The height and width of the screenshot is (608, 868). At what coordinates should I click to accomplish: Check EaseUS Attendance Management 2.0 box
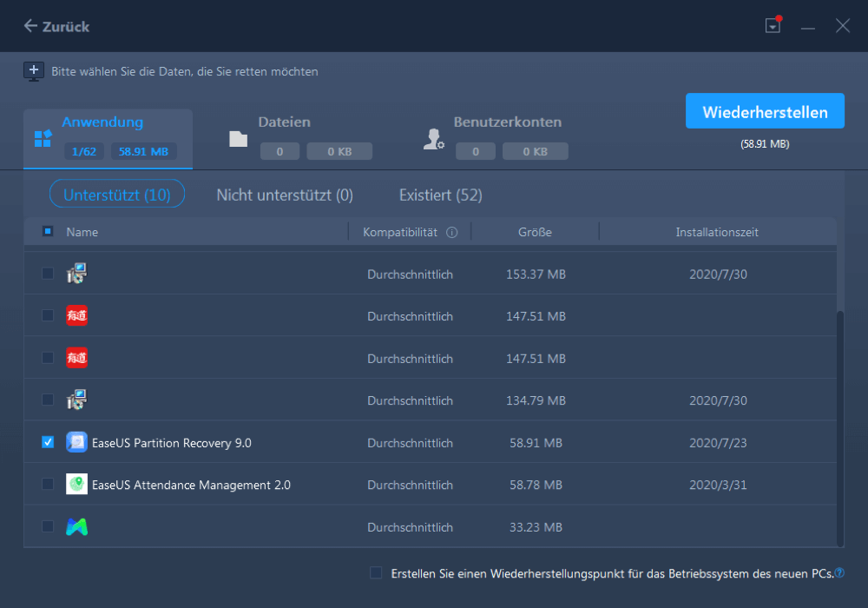pyautogui.click(x=48, y=484)
